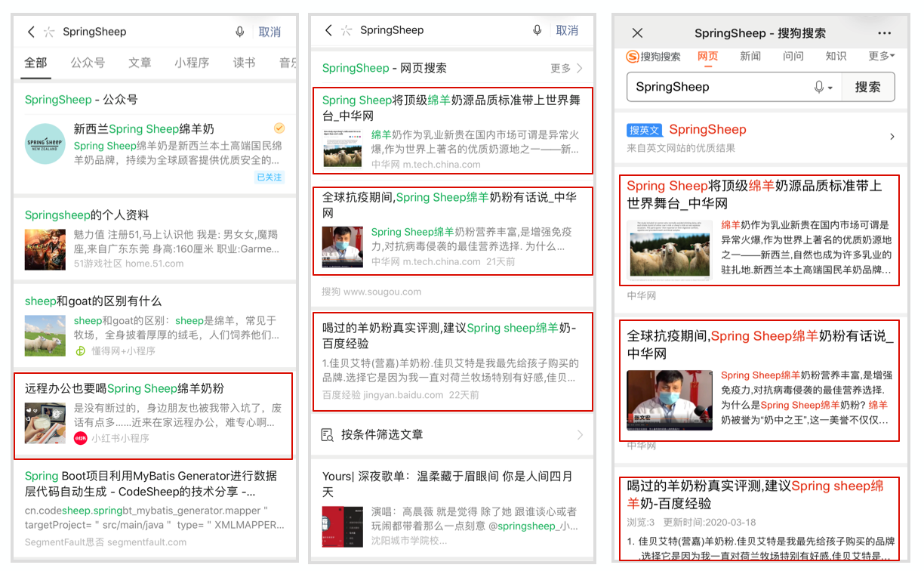Tap masked man thumbnail on right screen
Image resolution: width=924 pixels, height=571 pixels.
(x=670, y=400)
